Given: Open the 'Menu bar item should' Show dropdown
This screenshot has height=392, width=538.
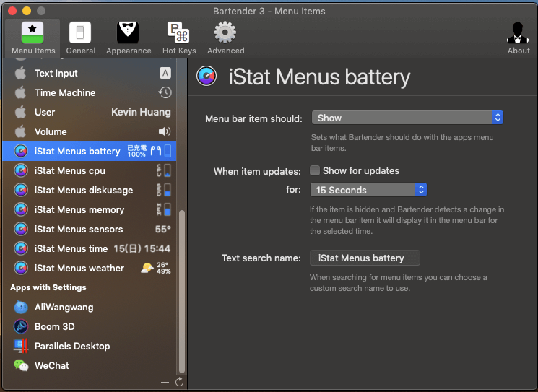Looking at the screenshot, I should click(407, 118).
